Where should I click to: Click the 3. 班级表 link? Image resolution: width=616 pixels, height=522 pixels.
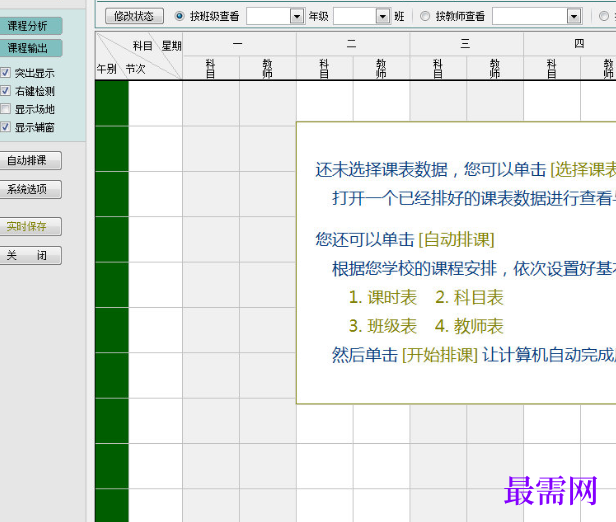(x=383, y=326)
